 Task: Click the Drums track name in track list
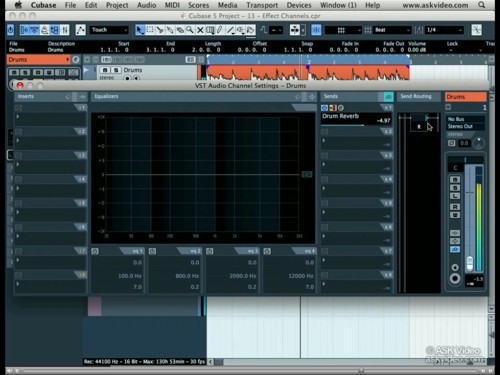click(x=133, y=70)
